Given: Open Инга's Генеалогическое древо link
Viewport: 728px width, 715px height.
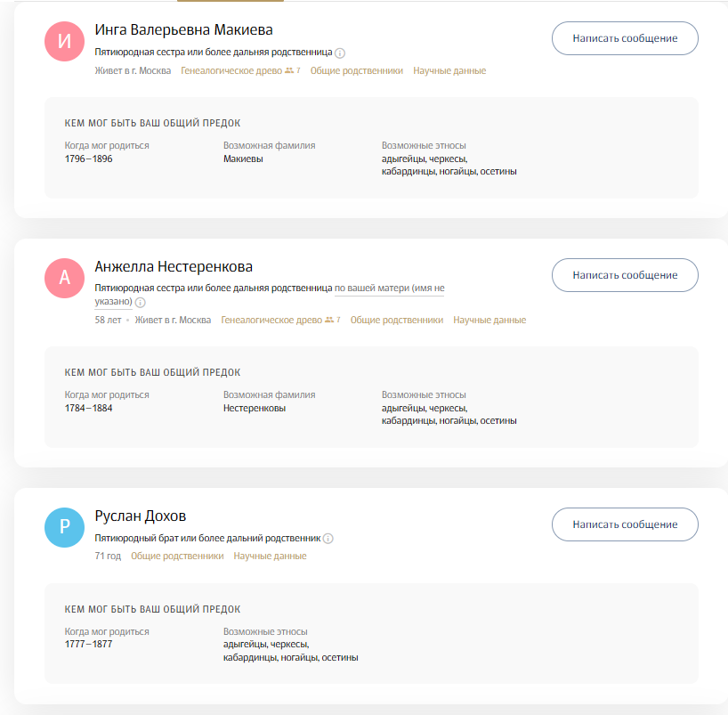Looking at the screenshot, I should [231, 70].
